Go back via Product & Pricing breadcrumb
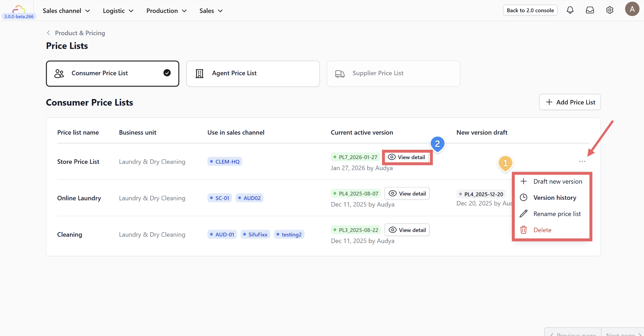 tap(80, 33)
